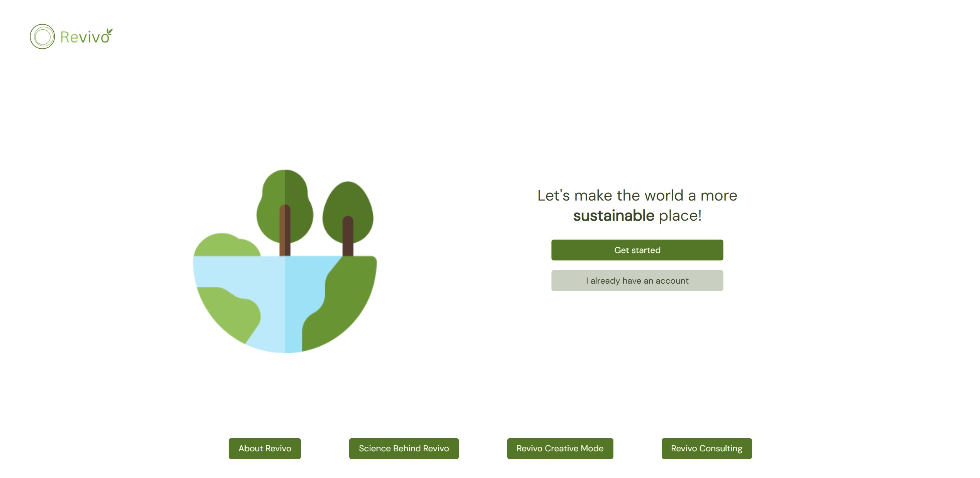Click the shorter dark green tree
The width and height of the screenshot is (980, 478).
pyautogui.click(x=348, y=199)
